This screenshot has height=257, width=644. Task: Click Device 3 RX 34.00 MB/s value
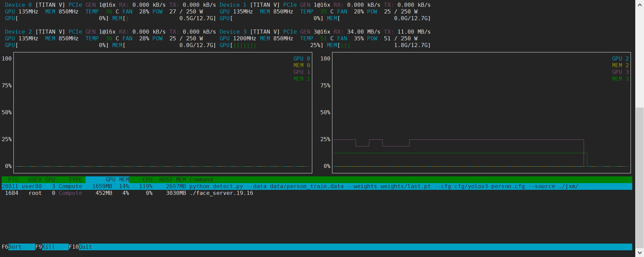pyautogui.click(x=364, y=32)
